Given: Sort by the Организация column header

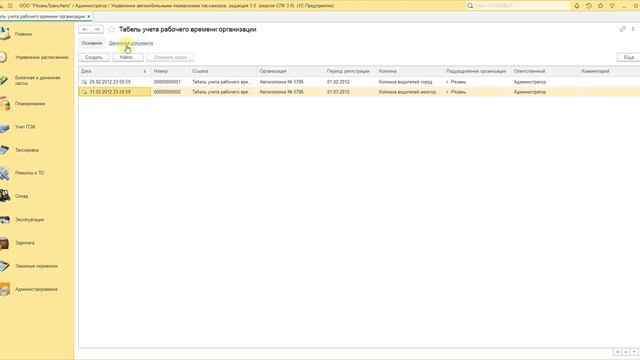Looking at the screenshot, I should coord(291,71).
